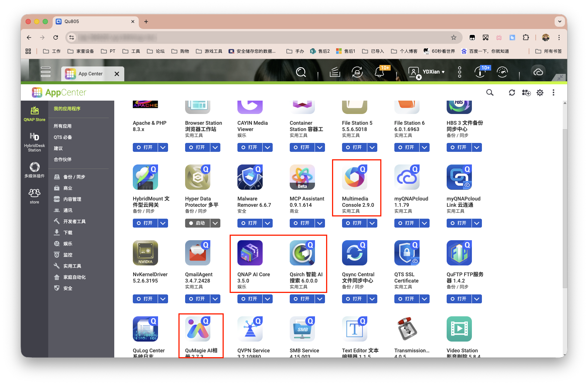Open the QTS main menu hamburger
Image resolution: width=588 pixels, height=385 pixels.
point(46,72)
